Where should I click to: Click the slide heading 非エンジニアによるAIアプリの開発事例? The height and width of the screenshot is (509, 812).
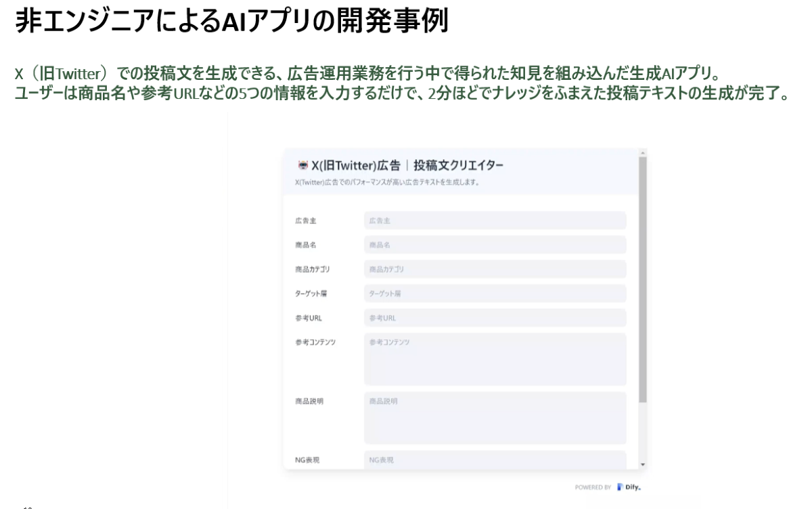(x=231, y=22)
